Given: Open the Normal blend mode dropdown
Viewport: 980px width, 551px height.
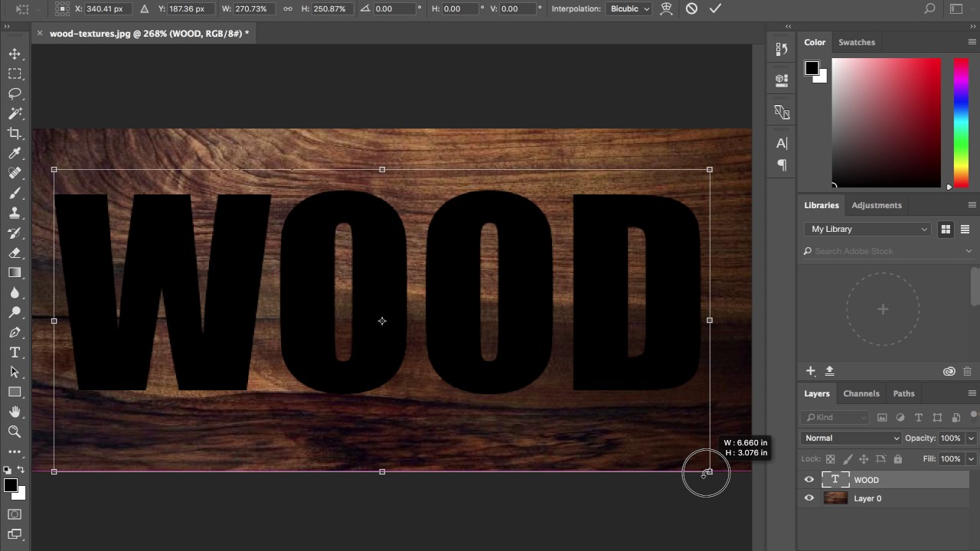Looking at the screenshot, I should (x=851, y=438).
